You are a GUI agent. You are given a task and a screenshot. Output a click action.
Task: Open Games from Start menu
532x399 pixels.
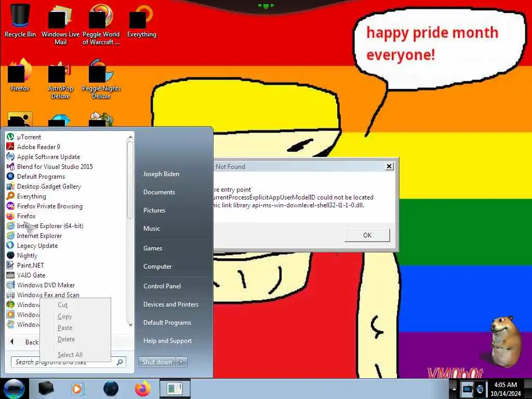click(x=153, y=248)
